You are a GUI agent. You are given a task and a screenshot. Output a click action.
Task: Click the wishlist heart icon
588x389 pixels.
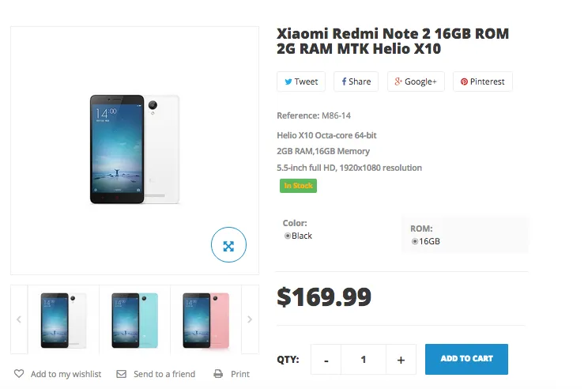(19, 374)
